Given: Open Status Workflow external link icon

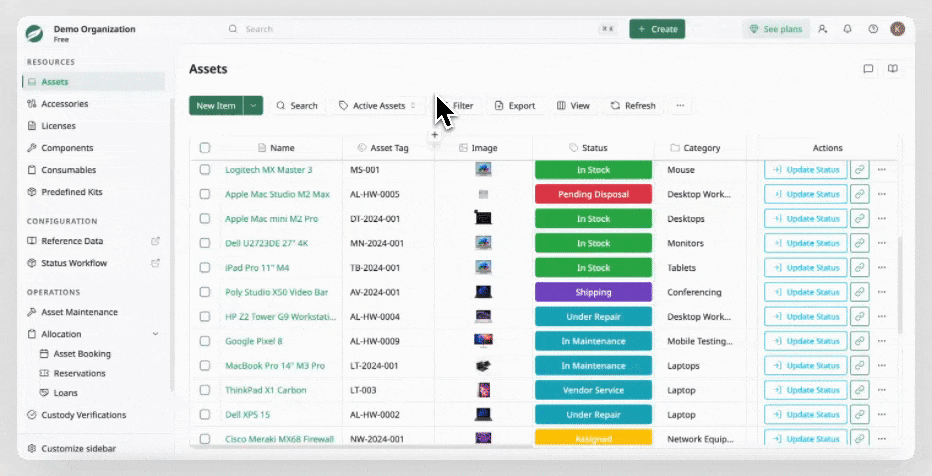Looking at the screenshot, I should (x=155, y=263).
